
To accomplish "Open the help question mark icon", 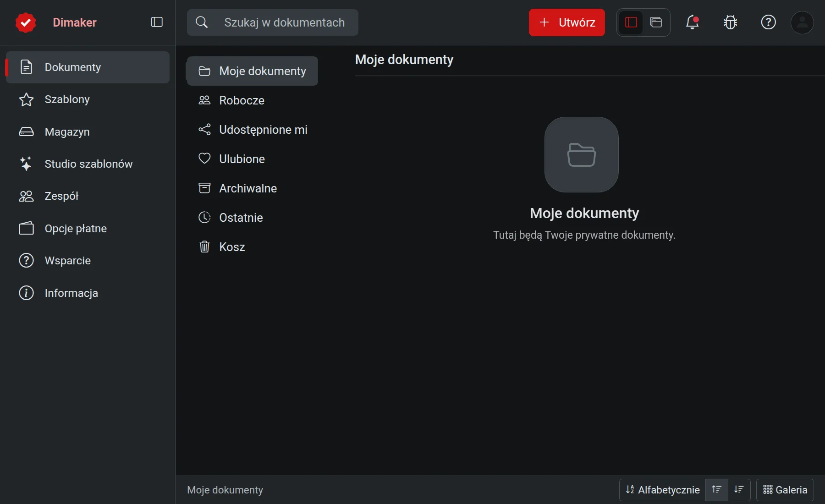I will pos(768,22).
